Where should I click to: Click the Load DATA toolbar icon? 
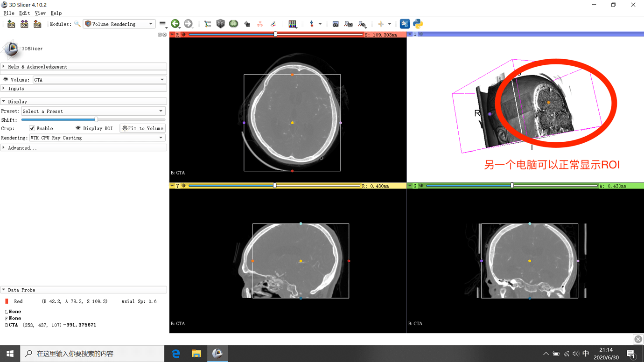point(11,24)
